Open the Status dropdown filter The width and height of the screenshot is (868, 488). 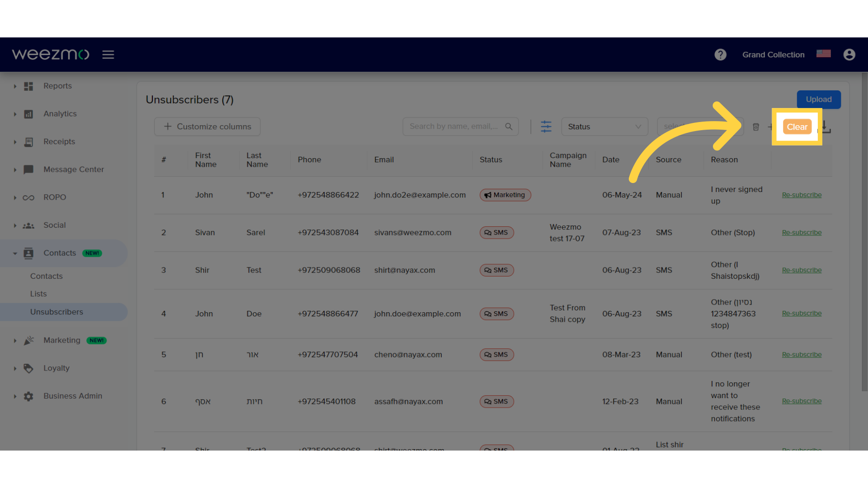tap(604, 127)
